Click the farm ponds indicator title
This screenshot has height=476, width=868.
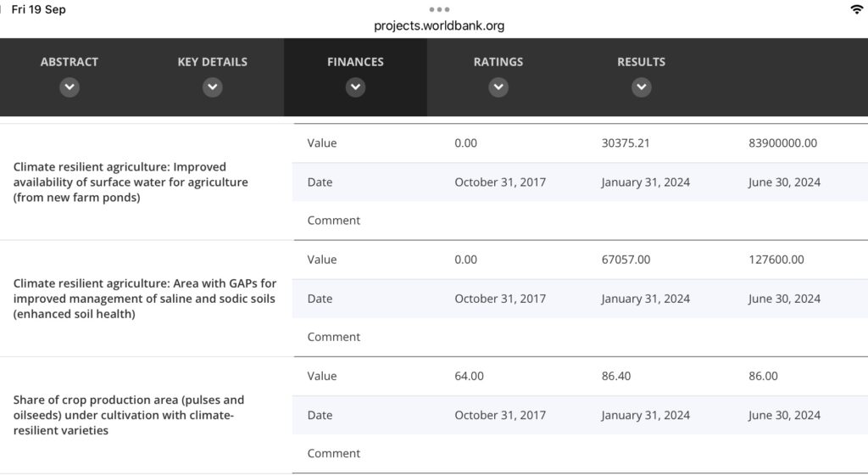click(x=131, y=182)
